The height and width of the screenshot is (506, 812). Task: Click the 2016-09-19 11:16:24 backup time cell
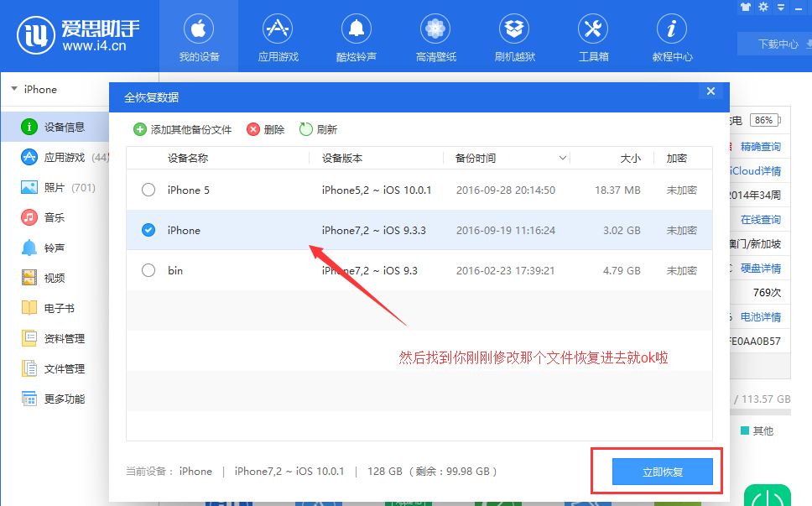pyautogui.click(x=506, y=231)
